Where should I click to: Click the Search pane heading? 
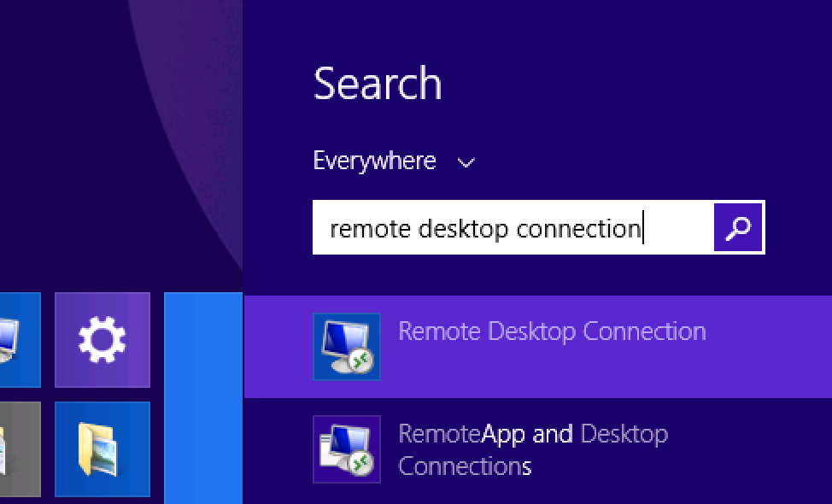[378, 84]
